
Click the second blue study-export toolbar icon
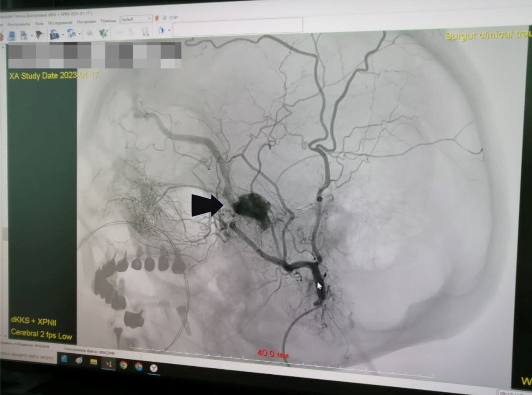[x=71, y=34]
